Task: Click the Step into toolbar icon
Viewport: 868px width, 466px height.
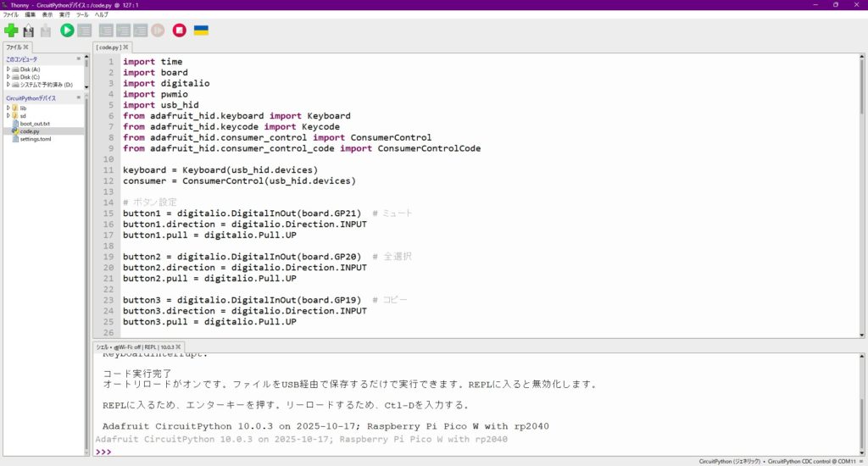Action: 123,31
